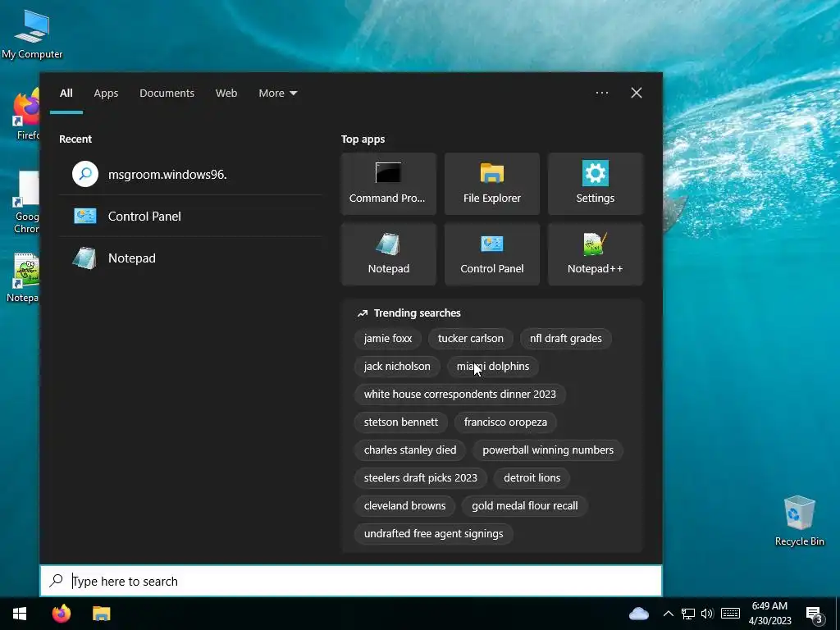This screenshot has height=630, width=840.
Task: Click the volume speaker icon
Action: [x=707, y=614]
